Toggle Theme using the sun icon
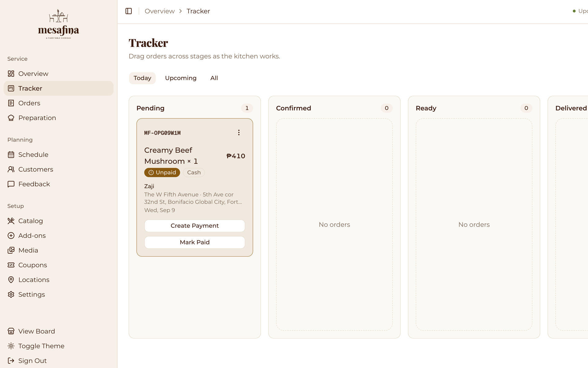 pyautogui.click(x=11, y=346)
